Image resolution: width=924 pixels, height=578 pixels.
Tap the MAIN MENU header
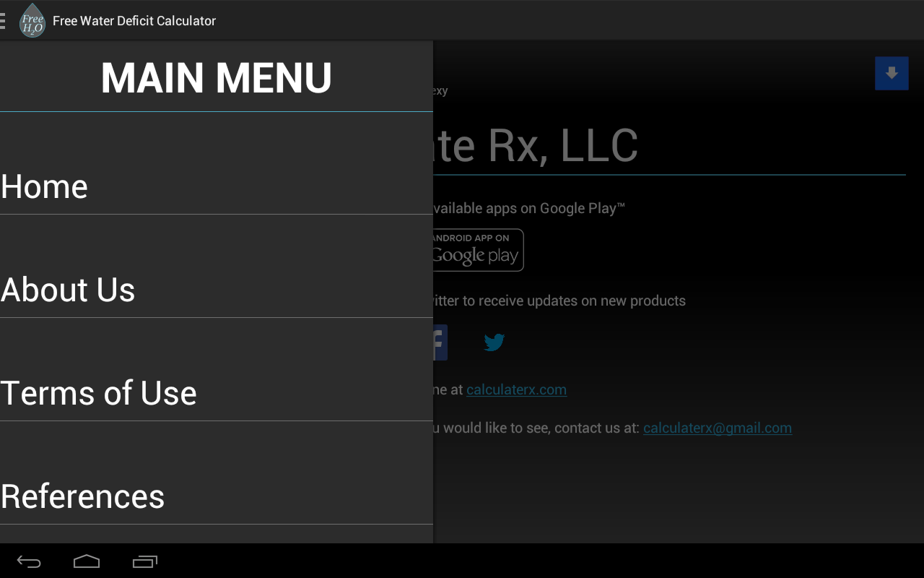(217, 77)
